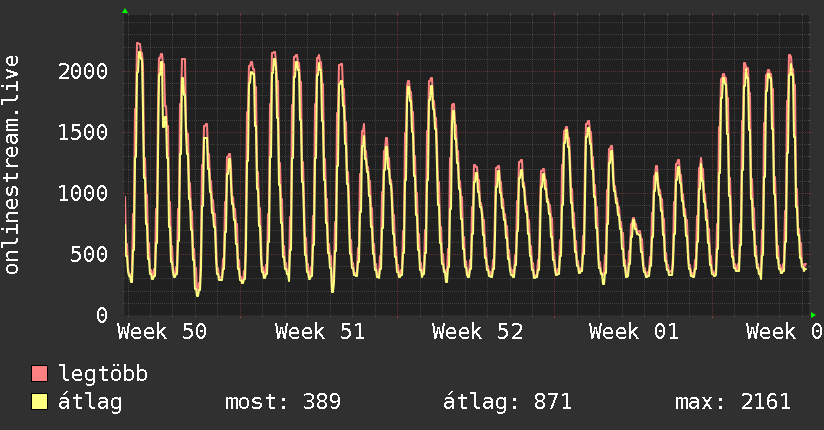824x430 pixels.
Task: Click the Week 51 axis label
Action: (320, 332)
